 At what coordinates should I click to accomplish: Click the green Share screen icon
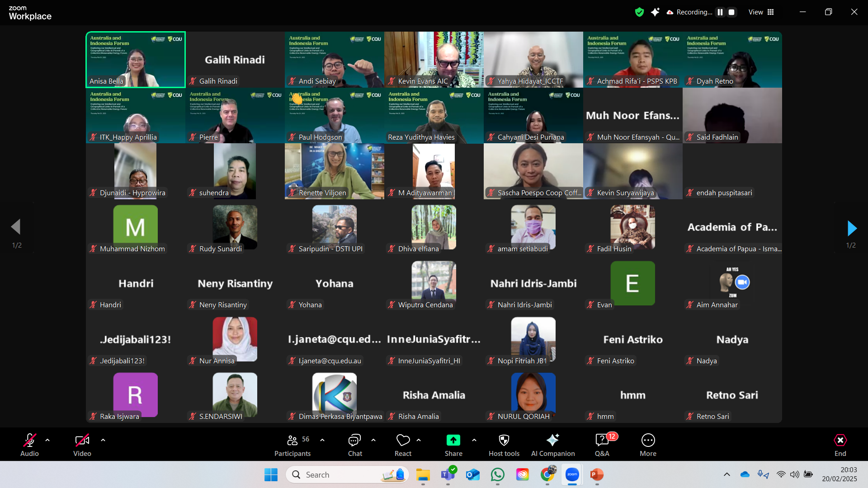point(453,441)
